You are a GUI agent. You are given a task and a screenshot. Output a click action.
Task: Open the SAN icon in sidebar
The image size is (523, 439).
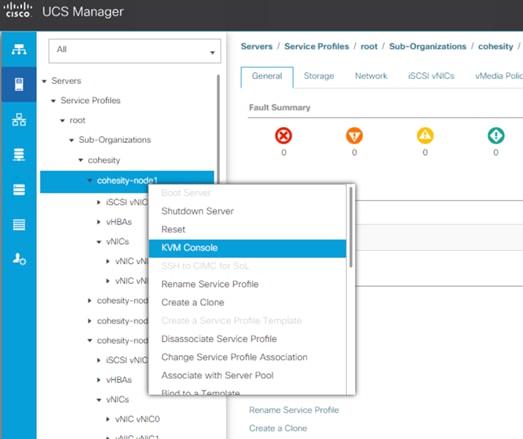tap(19, 155)
